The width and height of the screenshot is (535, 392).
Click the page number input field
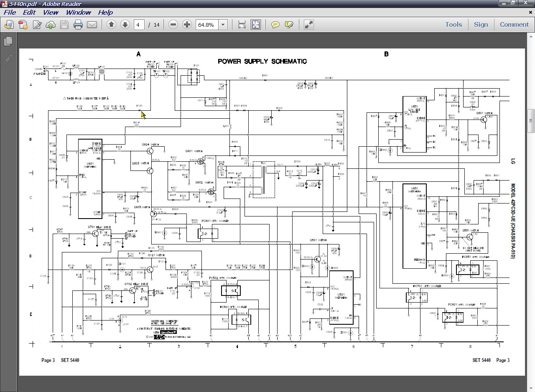139,25
